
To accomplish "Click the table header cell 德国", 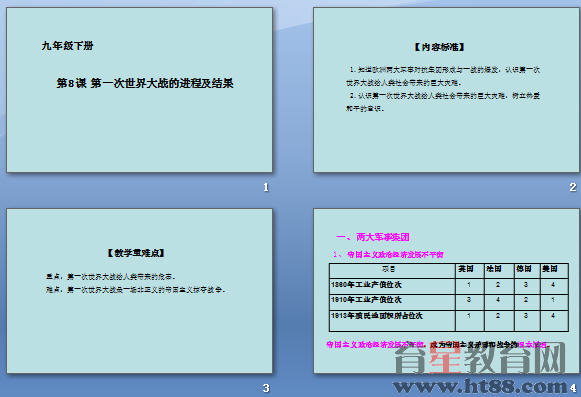I will click(x=527, y=271).
